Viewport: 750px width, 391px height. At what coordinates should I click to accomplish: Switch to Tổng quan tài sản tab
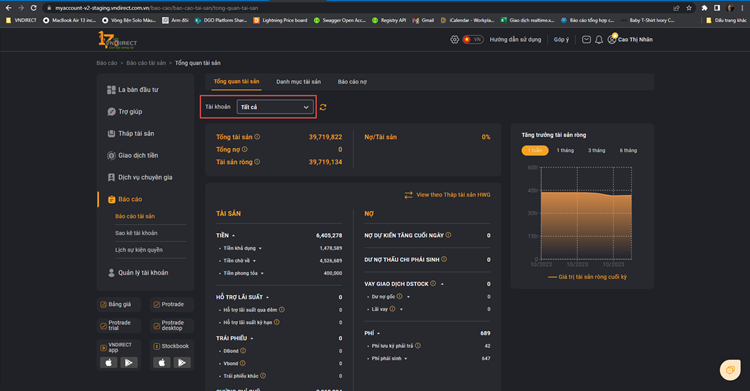point(236,81)
